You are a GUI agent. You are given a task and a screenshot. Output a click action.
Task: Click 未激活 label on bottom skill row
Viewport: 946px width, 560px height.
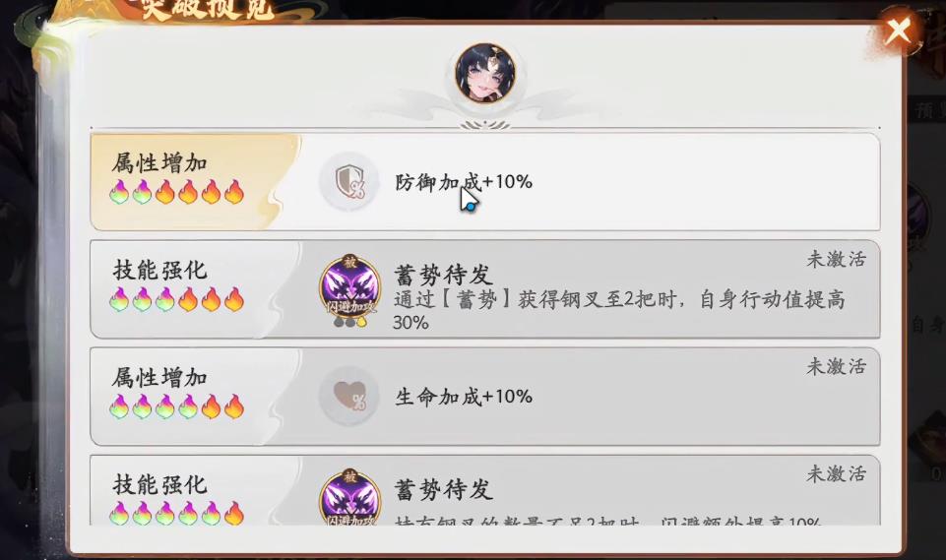(x=836, y=473)
